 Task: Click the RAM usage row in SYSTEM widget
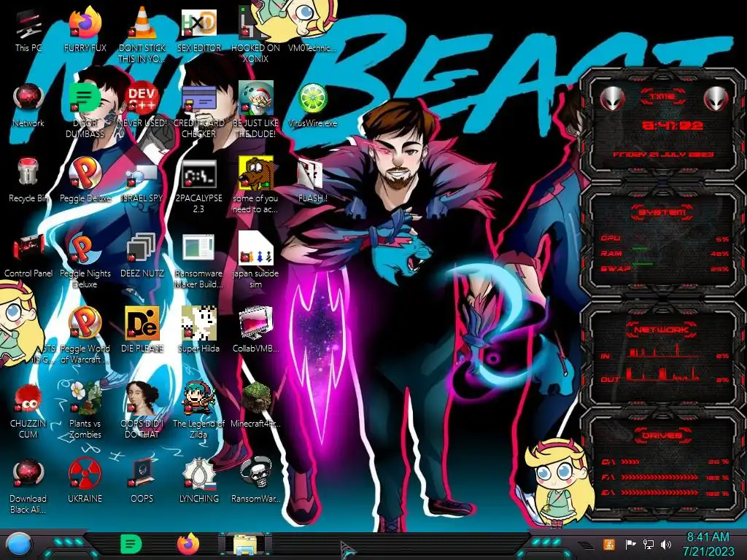coord(665,253)
